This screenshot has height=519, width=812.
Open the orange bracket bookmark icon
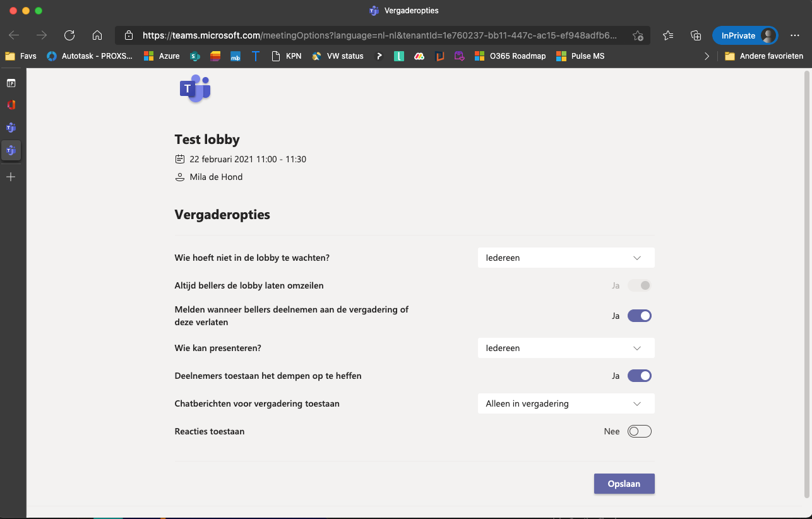click(x=439, y=56)
